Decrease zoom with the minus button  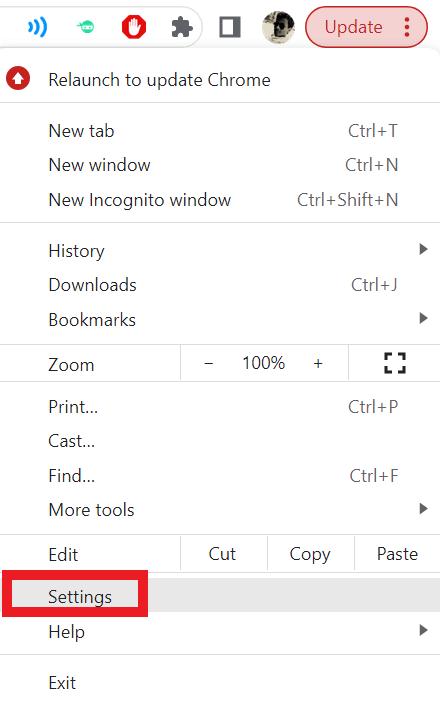pos(208,363)
